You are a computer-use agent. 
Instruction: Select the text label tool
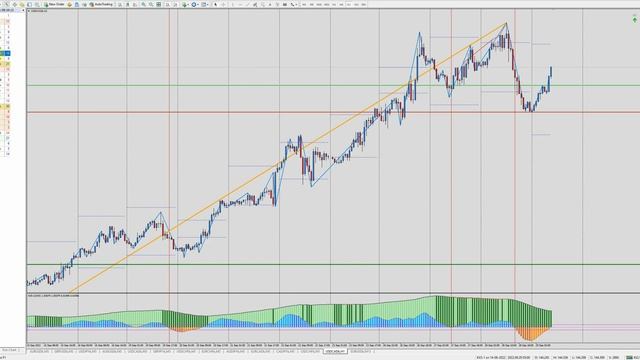point(278,4)
